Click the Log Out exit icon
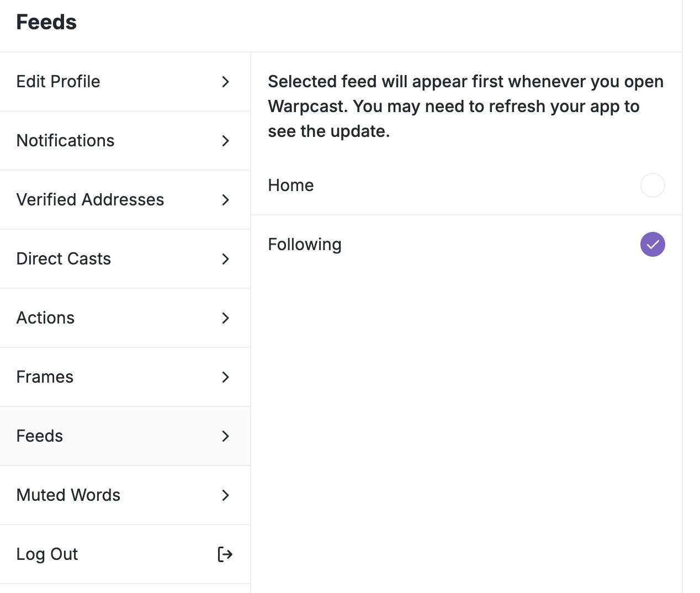Image resolution: width=700 pixels, height=593 pixels. pyautogui.click(x=225, y=554)
